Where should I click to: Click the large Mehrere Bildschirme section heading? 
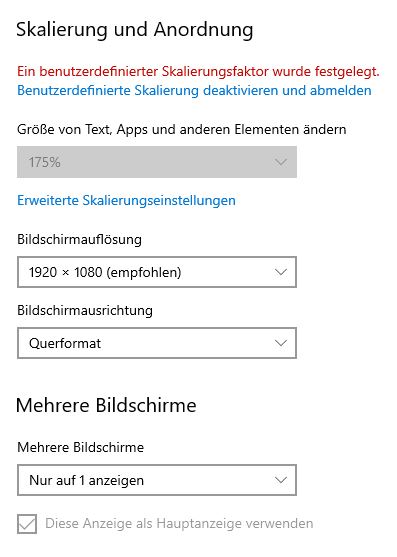pos(106,405)
